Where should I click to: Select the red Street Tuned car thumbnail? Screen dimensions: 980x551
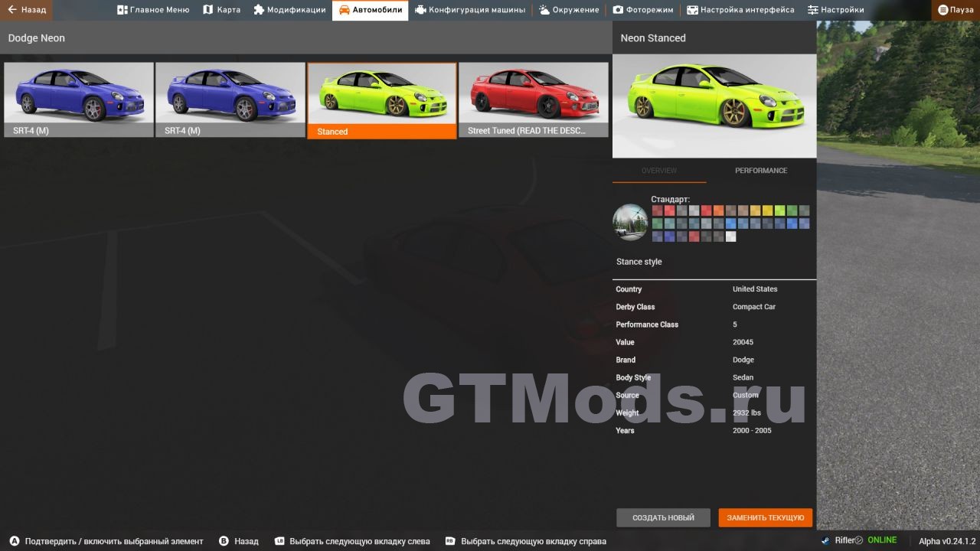tap(534, 100)
